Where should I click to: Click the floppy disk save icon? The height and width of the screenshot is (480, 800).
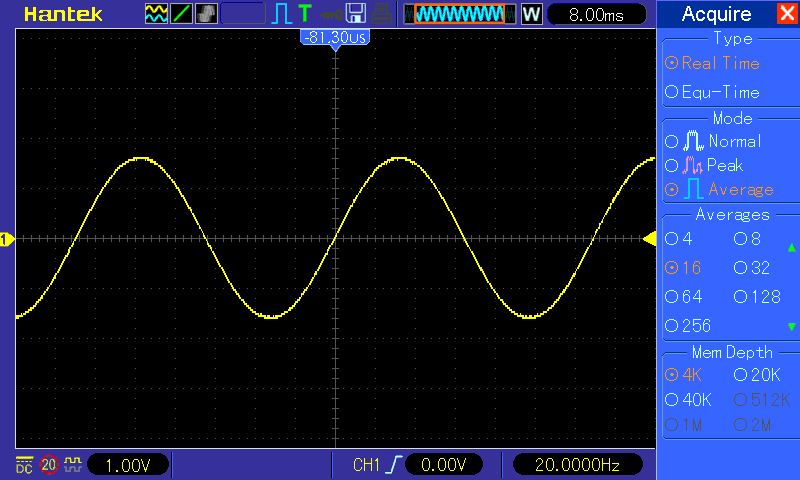[x=356, y=14]
